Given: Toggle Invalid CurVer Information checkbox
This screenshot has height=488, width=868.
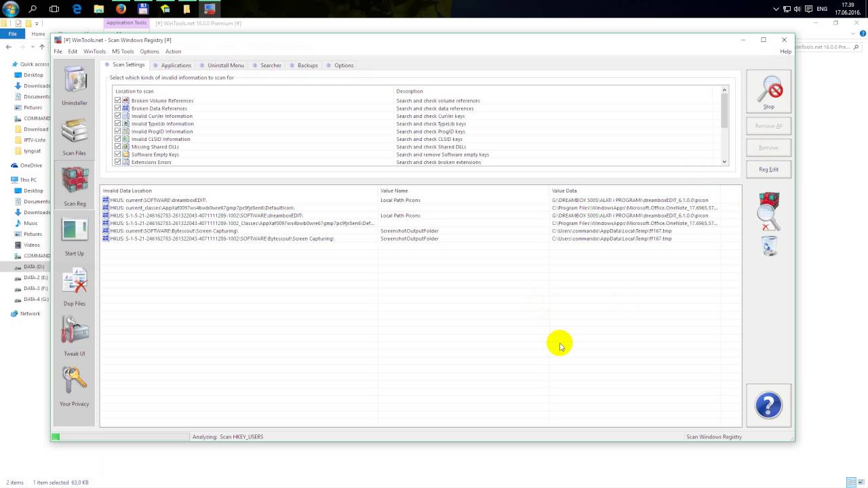Looking at the screenshot, I should [x=118, y=116].
